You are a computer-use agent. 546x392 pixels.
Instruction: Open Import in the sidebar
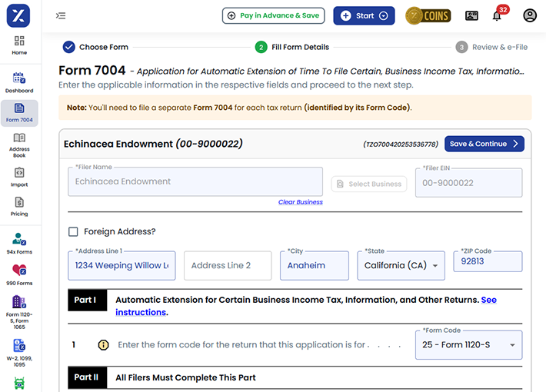(19, 178)
